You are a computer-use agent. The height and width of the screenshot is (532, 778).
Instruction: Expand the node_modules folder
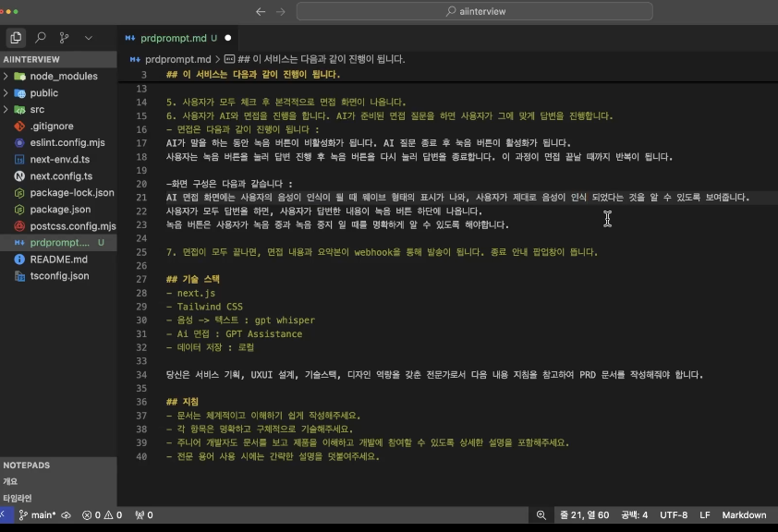58,76
